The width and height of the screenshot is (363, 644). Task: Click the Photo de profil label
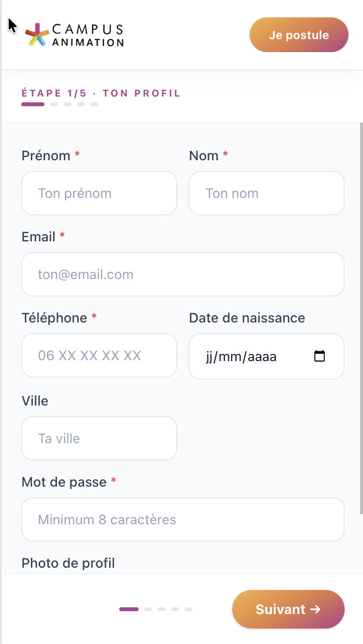pos(68,563)
